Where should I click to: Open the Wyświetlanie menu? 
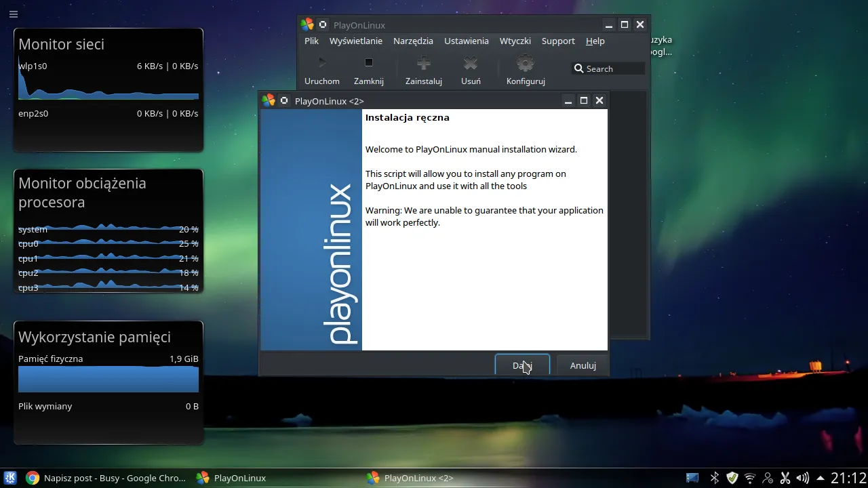tap(356, 41)
